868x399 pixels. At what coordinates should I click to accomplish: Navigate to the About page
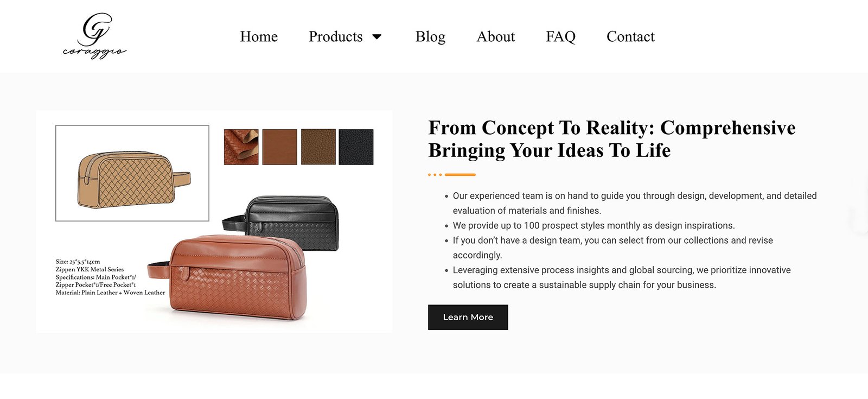click(495, 36)
